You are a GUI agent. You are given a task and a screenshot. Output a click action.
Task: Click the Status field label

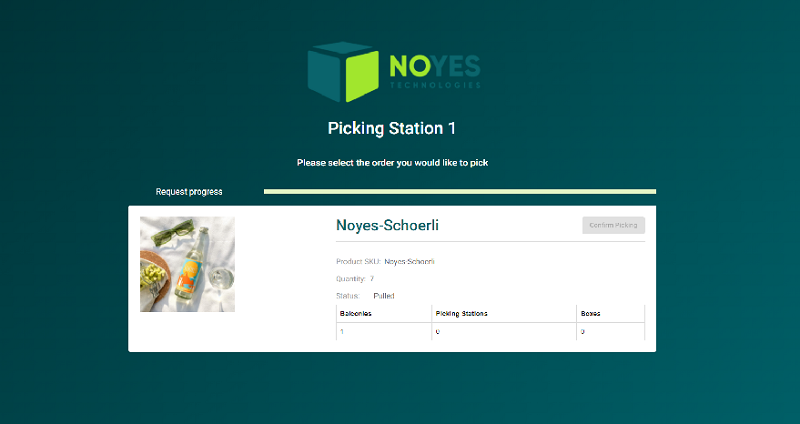348,296
